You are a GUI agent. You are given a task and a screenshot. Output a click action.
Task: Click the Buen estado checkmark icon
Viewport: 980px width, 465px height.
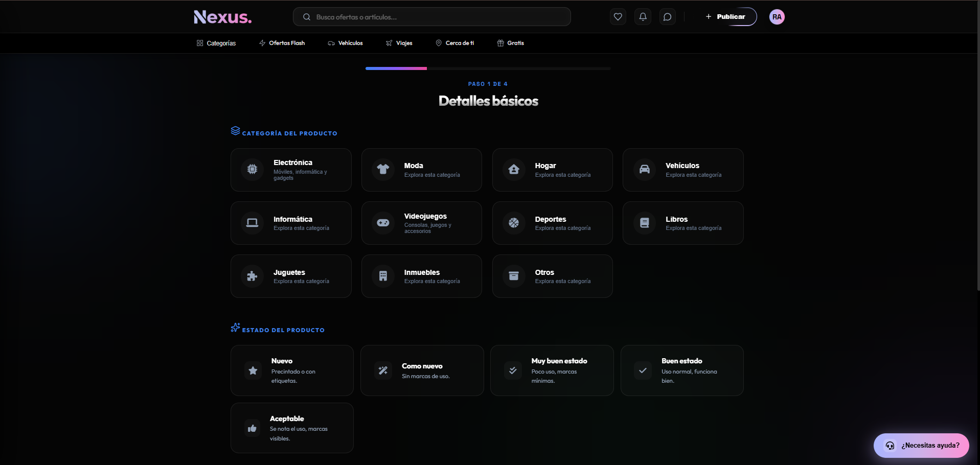click(x=643, y=370)
